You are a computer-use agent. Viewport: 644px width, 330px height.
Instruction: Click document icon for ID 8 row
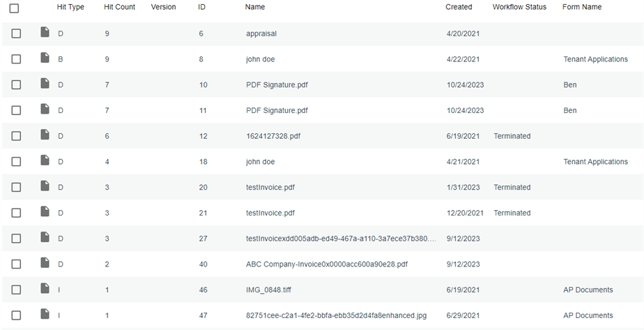click(x=45, y=57)
